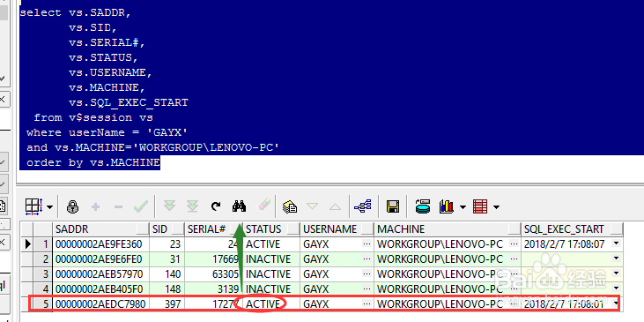The width and height of the screenshot is (644, 322).
Task: Click the single record view icon
Action: tap(290, 206)
